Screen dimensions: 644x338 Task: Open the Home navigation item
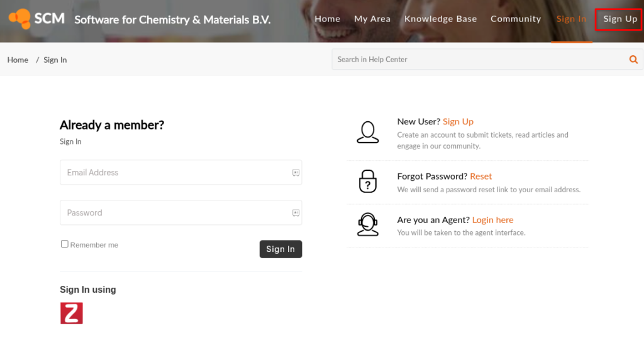tap(327, 19)
